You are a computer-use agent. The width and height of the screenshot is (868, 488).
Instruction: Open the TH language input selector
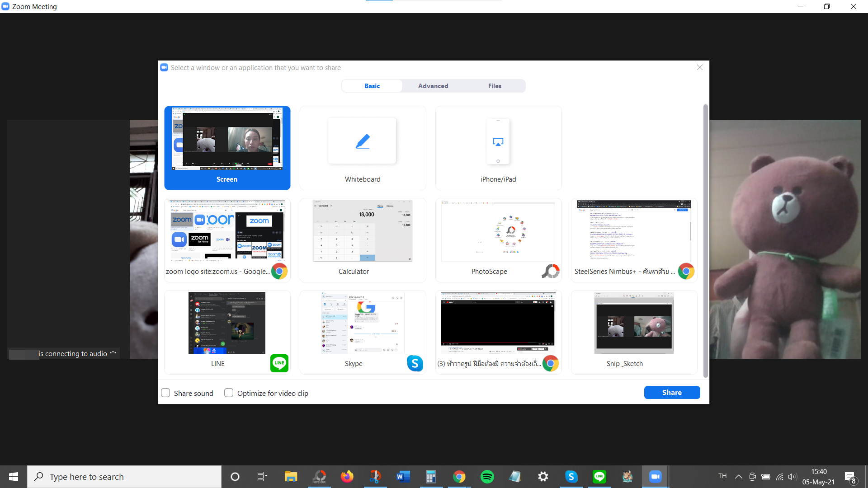tap(722, 476)
